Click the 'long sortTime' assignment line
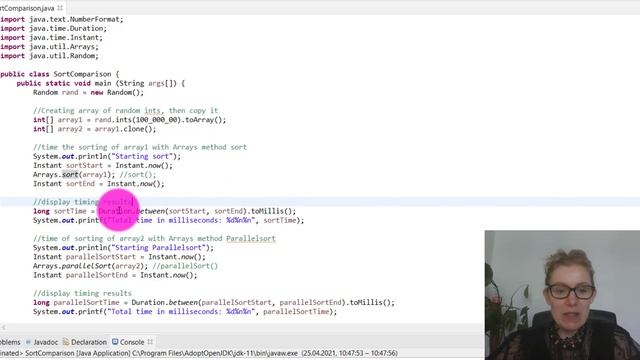Image resolution: width=640 pixels, height=360 pixels. 164,211
